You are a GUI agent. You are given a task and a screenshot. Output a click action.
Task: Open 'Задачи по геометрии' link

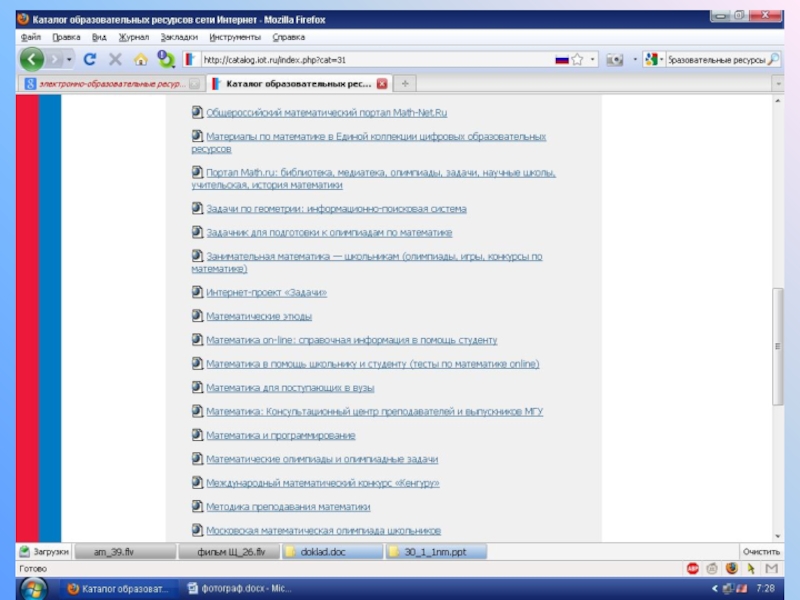point(336,209)
